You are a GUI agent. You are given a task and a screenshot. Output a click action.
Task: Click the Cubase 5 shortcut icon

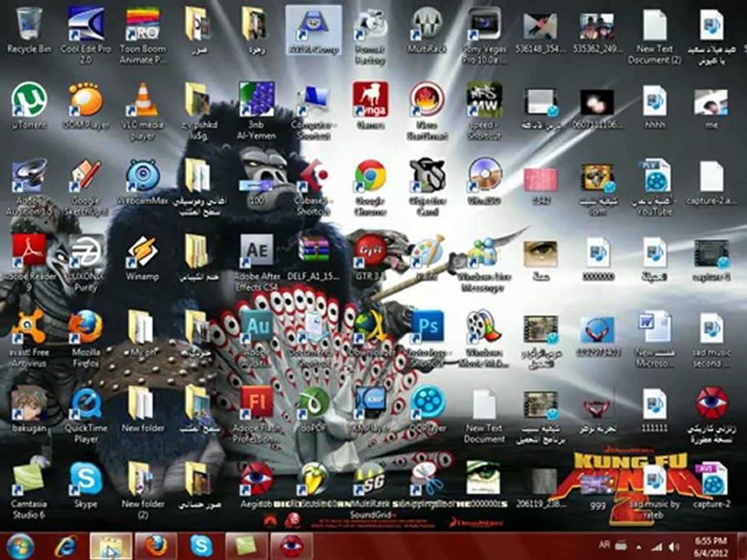313,187
